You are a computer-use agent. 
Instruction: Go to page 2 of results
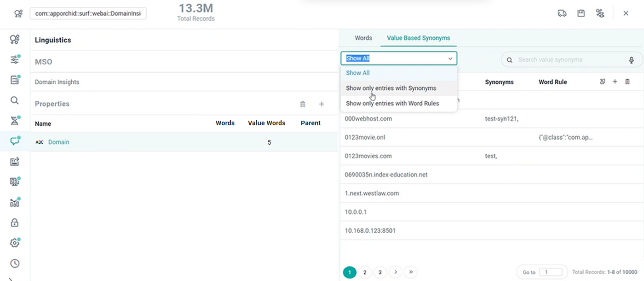pos(365,272)
